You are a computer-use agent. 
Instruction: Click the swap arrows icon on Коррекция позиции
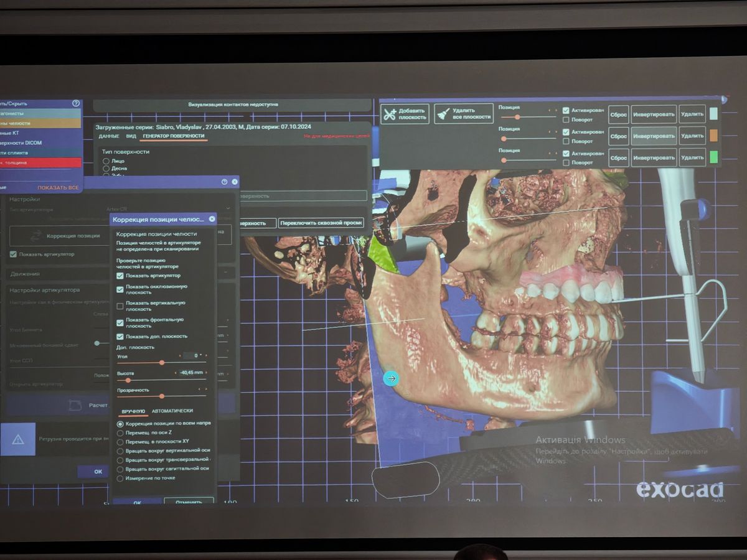point(36,236)
